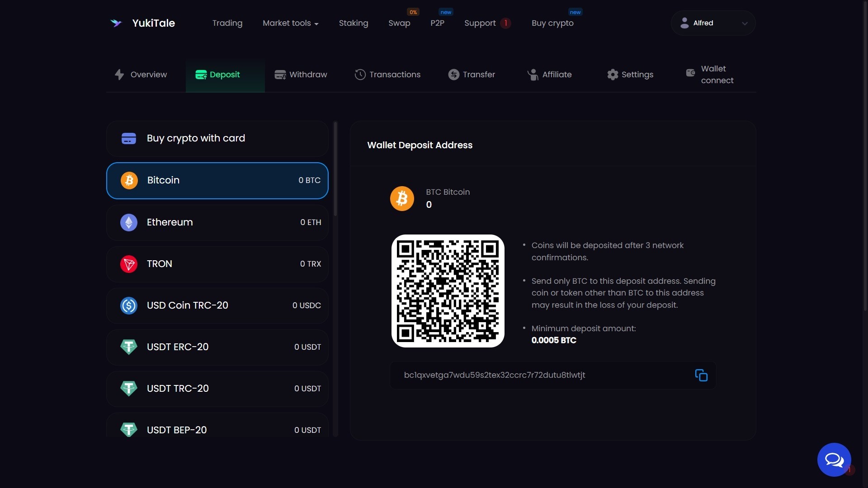Click the YukiTale bird logo

[x=116, y=23]
